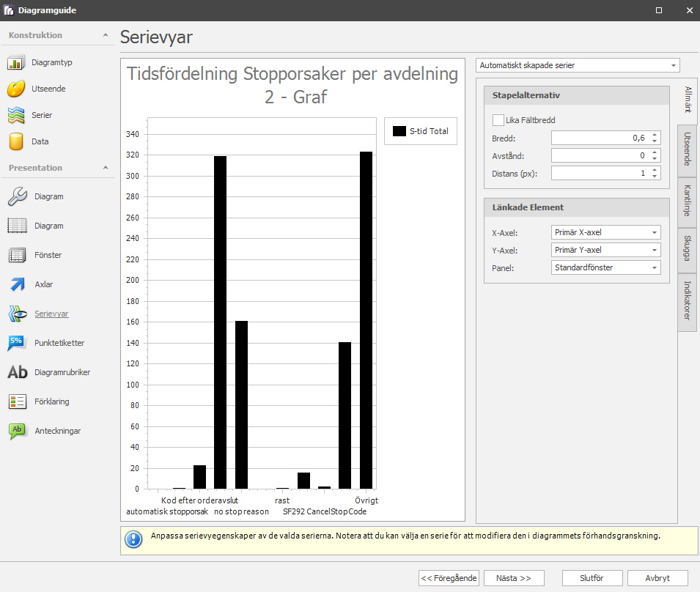Click the 'automatisk stopporsak' axis label

(167, 511)
